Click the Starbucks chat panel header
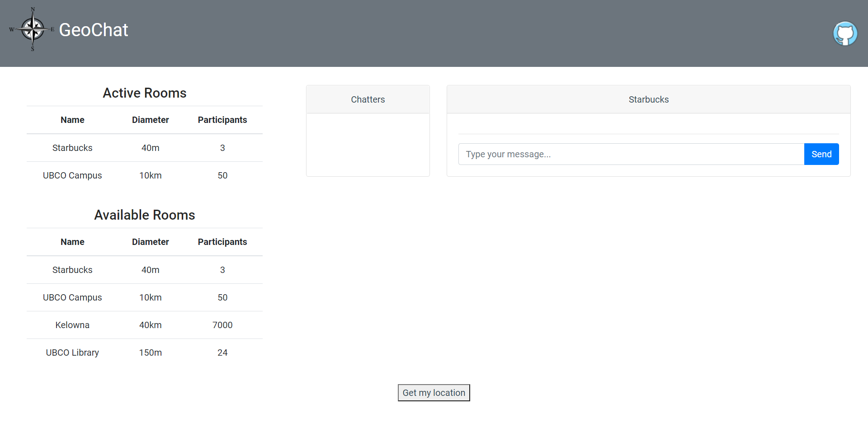 [649, 99]
